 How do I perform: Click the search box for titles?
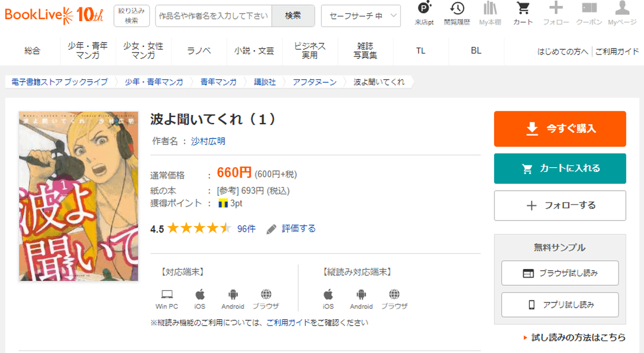213,16
